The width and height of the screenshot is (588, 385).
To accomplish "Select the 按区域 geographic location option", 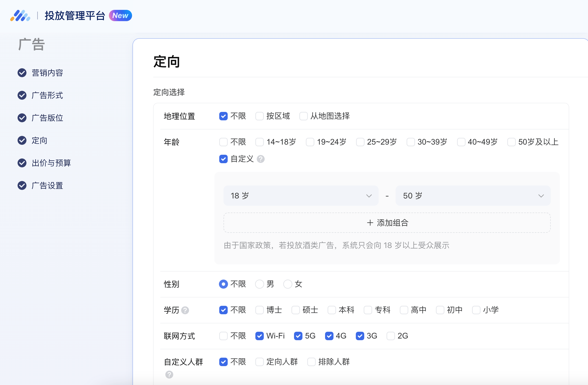I will [260, 116].
